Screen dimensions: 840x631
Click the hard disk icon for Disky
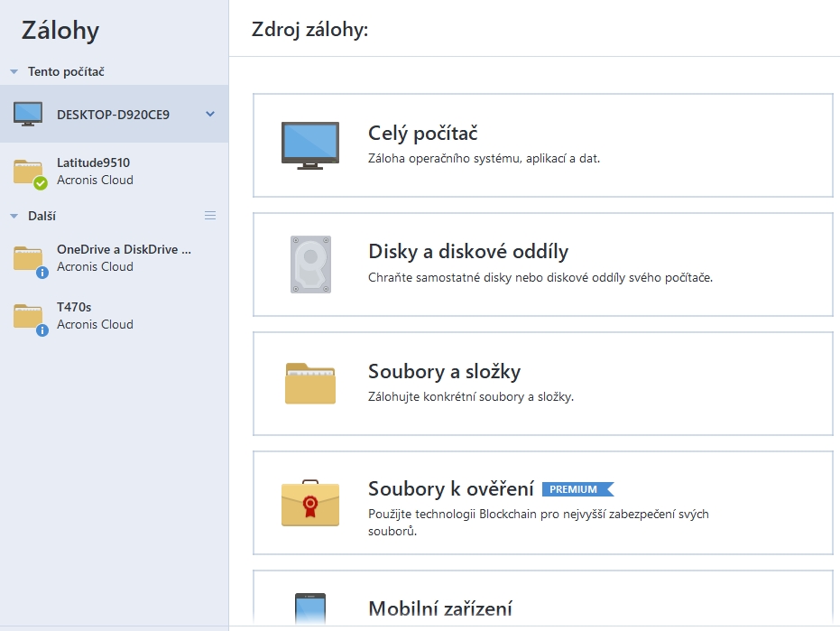tap(310, 264)
